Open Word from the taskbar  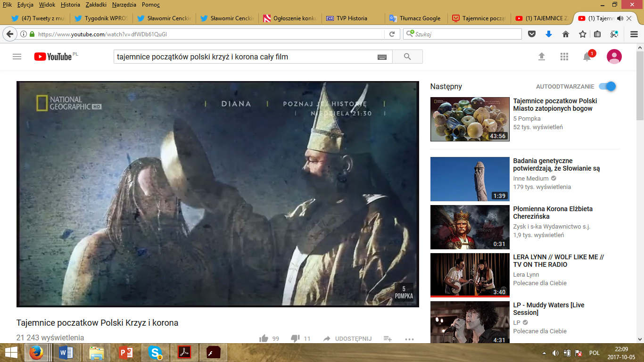(x=66, y=353)
